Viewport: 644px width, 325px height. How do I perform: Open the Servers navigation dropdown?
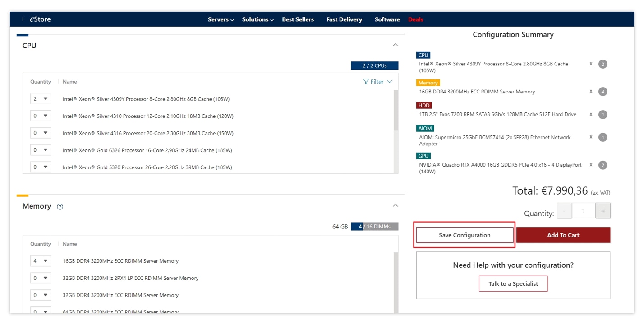pyautogui.click(x=221, y=19)
